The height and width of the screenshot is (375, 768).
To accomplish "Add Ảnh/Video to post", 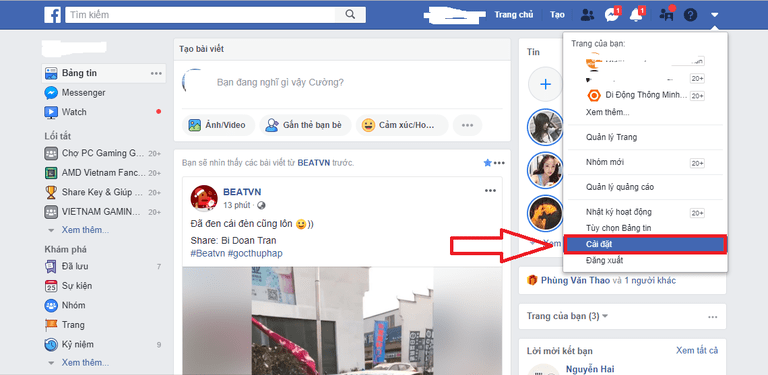I will click(218, 125).
